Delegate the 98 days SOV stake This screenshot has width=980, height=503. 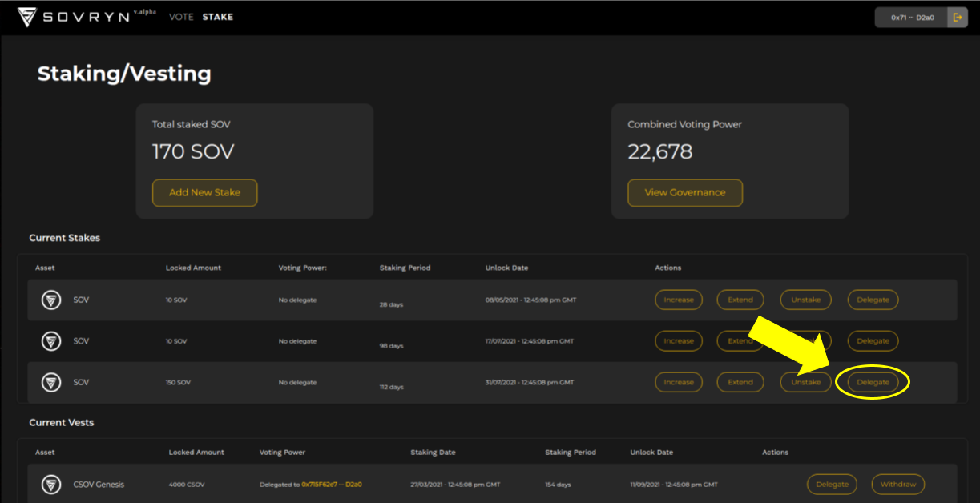[873, 341]
